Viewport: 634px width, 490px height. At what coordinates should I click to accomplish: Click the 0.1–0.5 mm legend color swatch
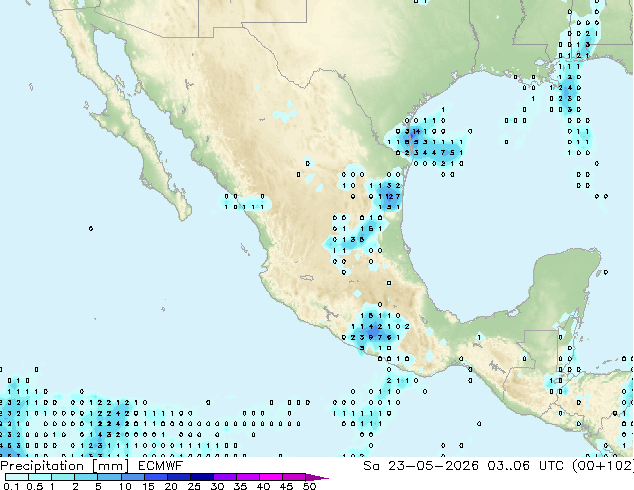pyautogui.click(x=17, y=477)
